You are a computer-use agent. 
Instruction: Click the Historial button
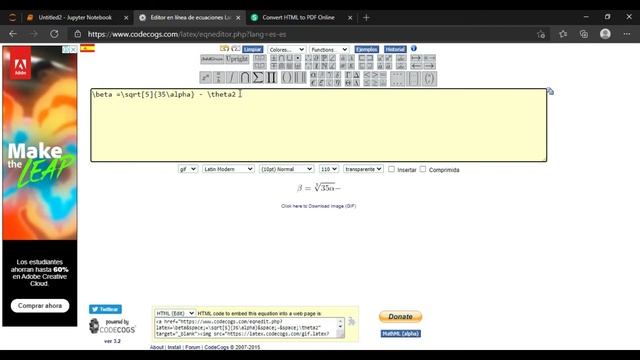[395, 49]
